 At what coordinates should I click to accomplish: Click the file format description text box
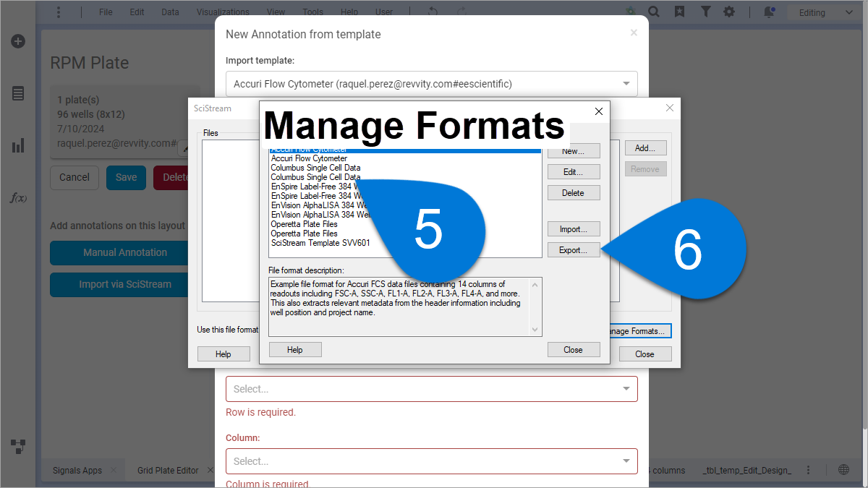click(x=405, y=307)
